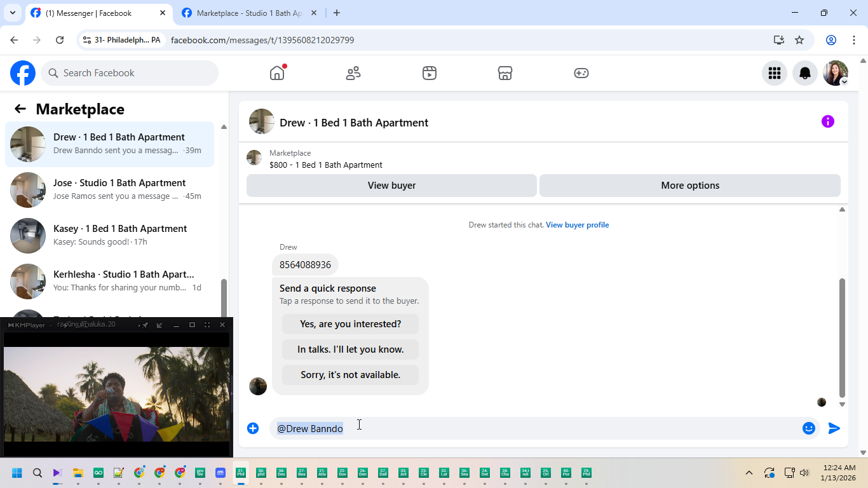Screen dimensions: 868x488
Task: Click the conversation list scrollbar
Action: coord(224,298)
